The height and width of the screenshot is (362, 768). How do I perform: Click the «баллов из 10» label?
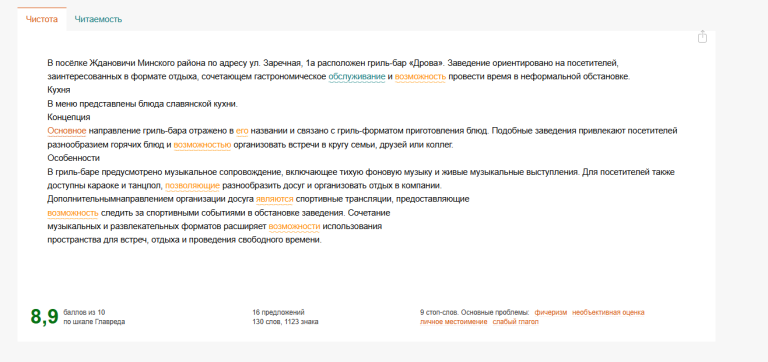click(84, 312)
